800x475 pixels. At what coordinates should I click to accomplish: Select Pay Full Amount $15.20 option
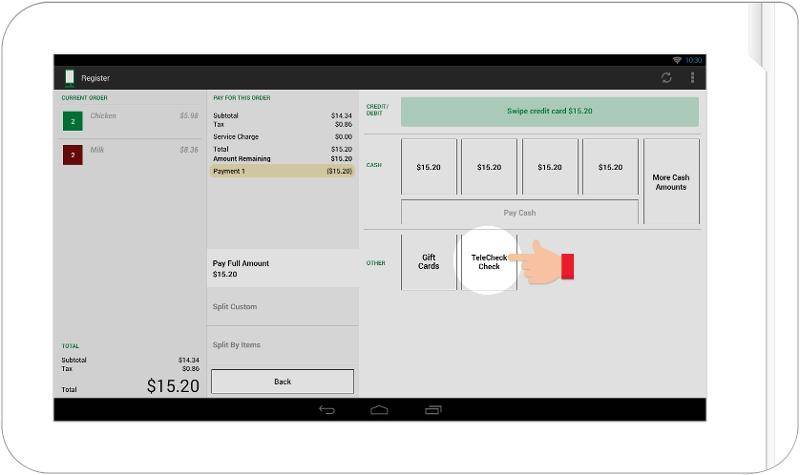coord(283,268)
